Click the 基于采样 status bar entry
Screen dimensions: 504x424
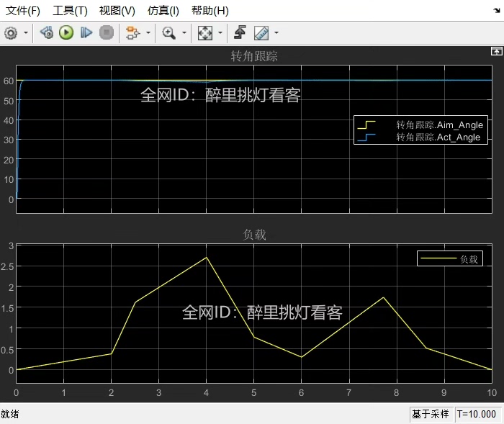click(431, 414)
